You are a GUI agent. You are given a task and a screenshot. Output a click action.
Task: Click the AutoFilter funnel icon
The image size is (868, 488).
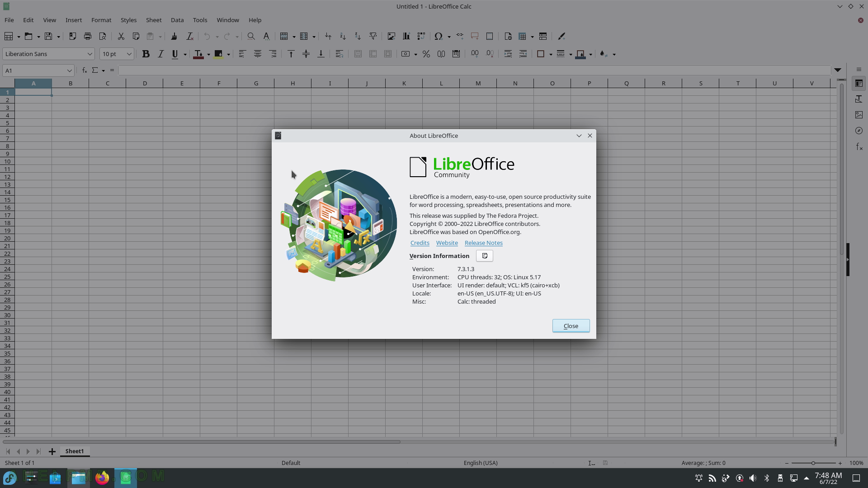point(373,36)
